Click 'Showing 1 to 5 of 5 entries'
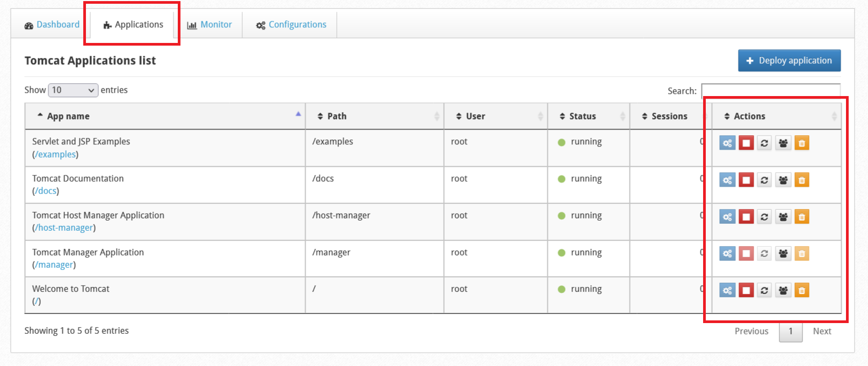868x366 pixels. (x=76, y=331)
